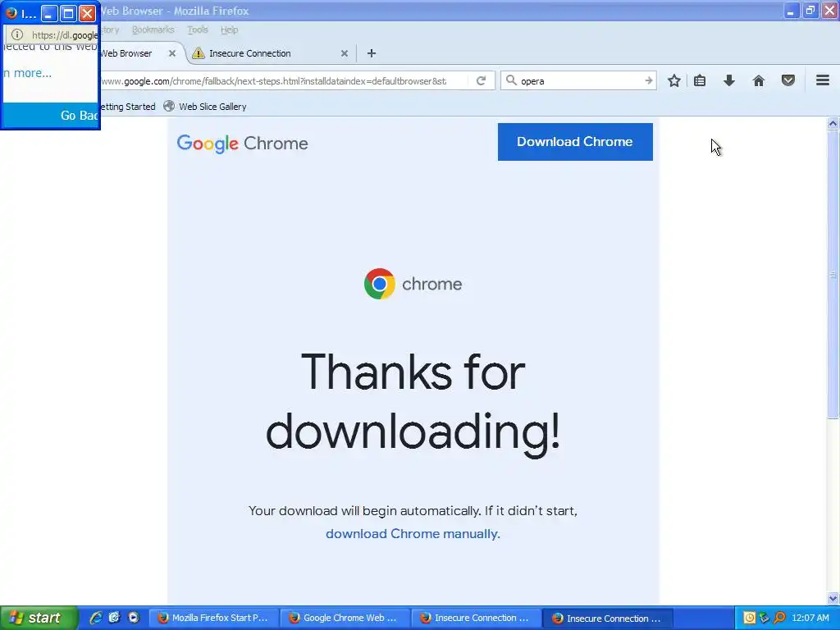The width and height of the screenshot is (840, 630).
Task: Maximize the small Firefox popup window
Action: point(69,13)
